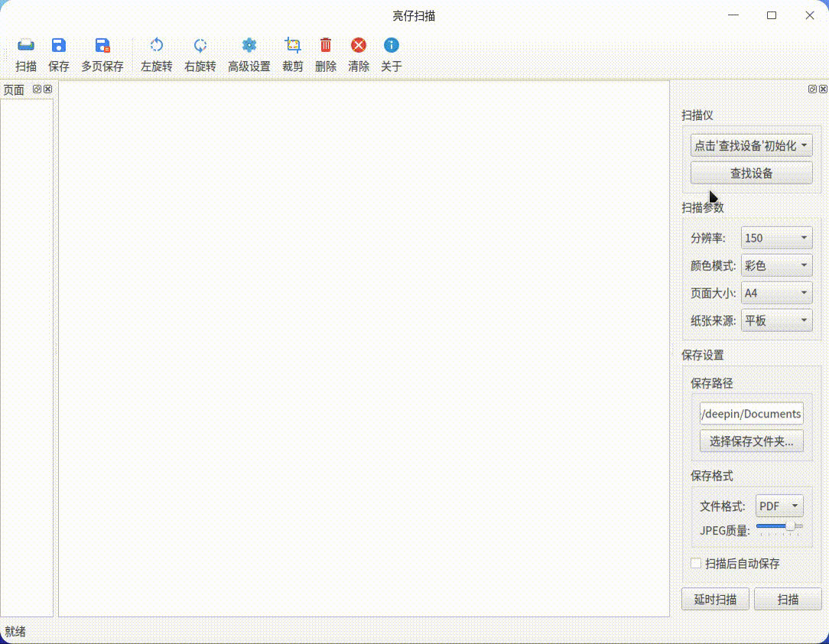Click the 选择保存文件夹... button
829x644 pixels.
pos(751,441)
